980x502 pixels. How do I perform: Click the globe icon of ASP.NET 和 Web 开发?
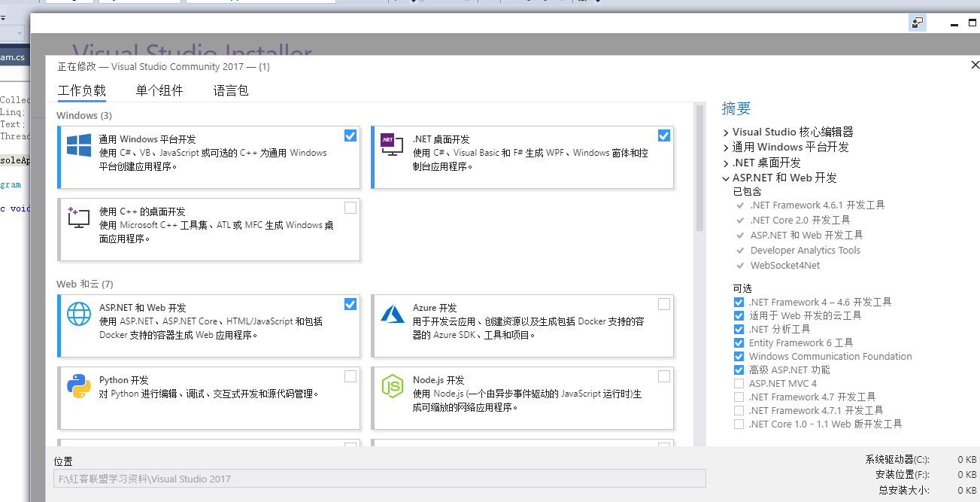tap(79, 314)
